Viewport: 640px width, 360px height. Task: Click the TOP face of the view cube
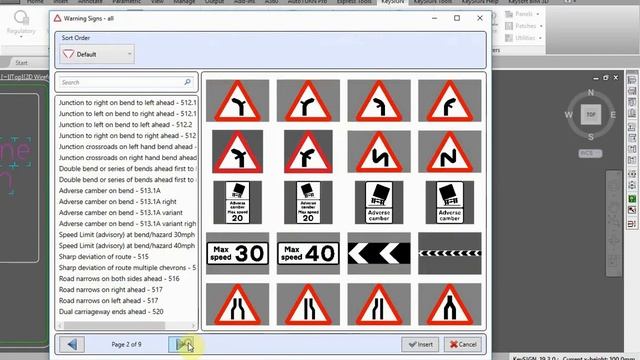pyautogui.click(x=591, y=115)
